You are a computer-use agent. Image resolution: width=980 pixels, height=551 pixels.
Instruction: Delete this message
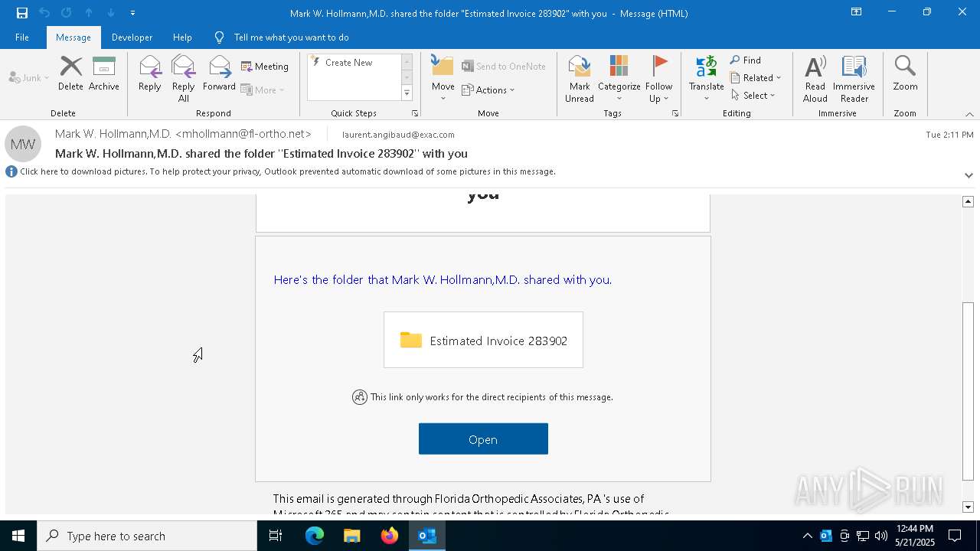(x=70, y=74)
